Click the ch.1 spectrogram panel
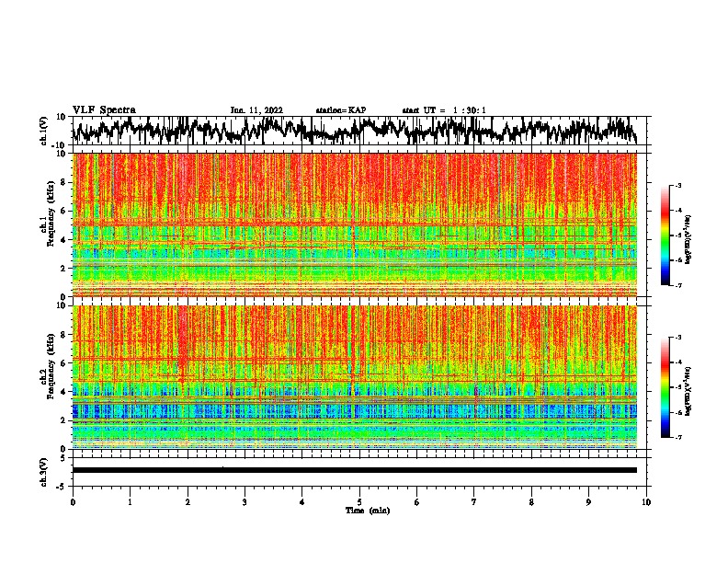Image resolution: width=728 pixels, height=563 pixels. [x=355, y=224]
